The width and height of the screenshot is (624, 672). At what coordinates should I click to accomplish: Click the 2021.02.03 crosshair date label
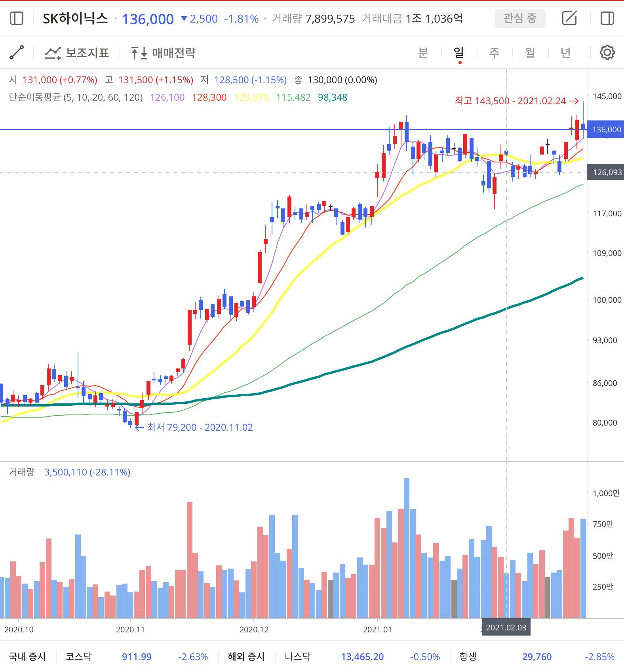pyautogui.click(x=506, y=628)
